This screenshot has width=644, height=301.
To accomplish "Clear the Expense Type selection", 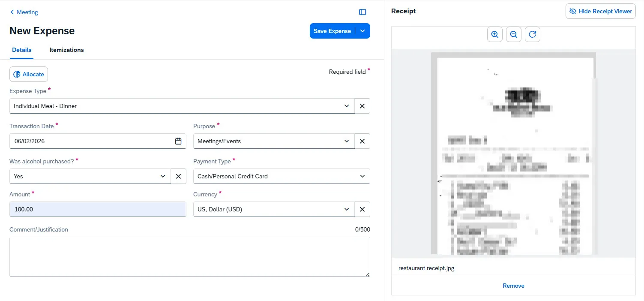I will (362, 106).
